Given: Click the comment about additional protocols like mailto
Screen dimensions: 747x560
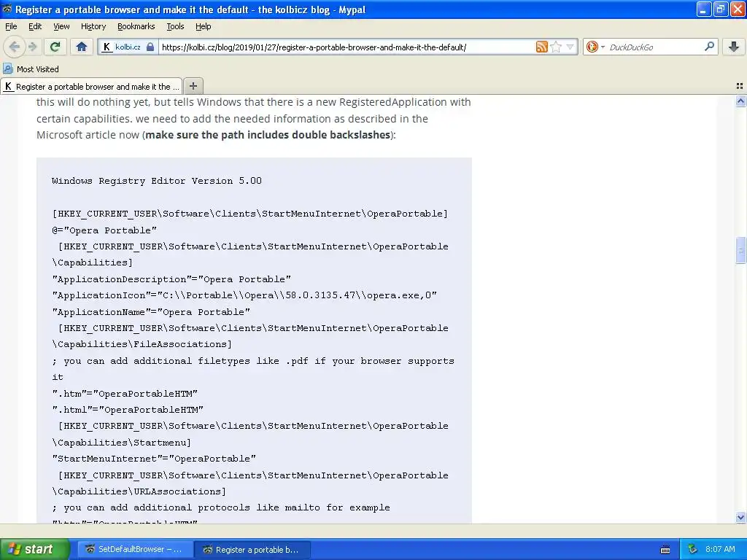Looking at the screenshot, I should coord(221,507).
